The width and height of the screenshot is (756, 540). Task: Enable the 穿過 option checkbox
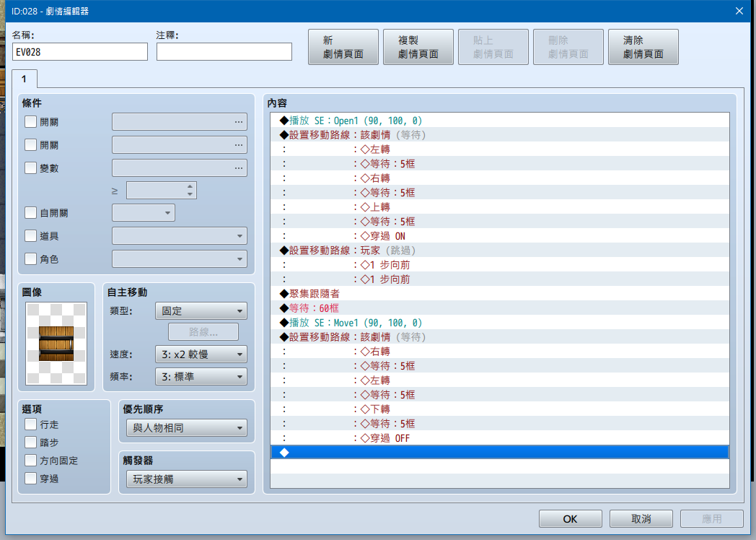coord(30,479)
